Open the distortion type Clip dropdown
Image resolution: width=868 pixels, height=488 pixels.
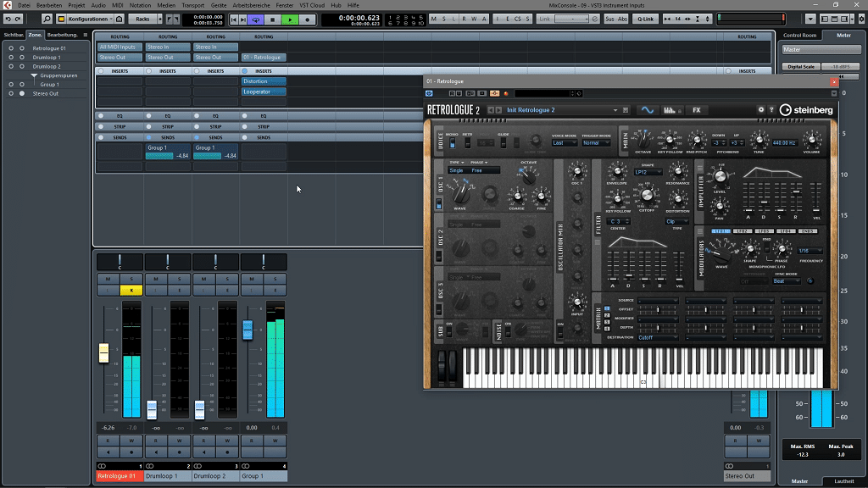677,221
